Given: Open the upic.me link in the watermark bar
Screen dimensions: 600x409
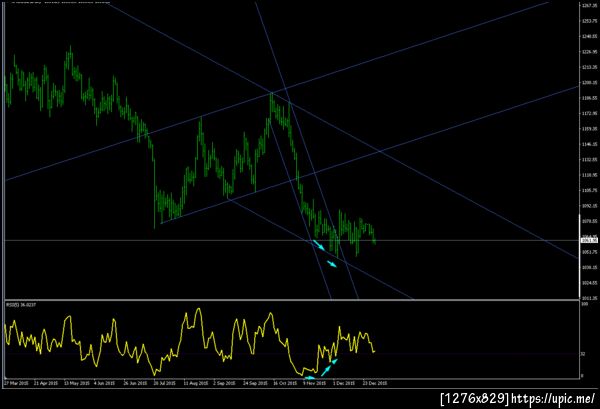Looking at the screenshot, I should 553,399.
